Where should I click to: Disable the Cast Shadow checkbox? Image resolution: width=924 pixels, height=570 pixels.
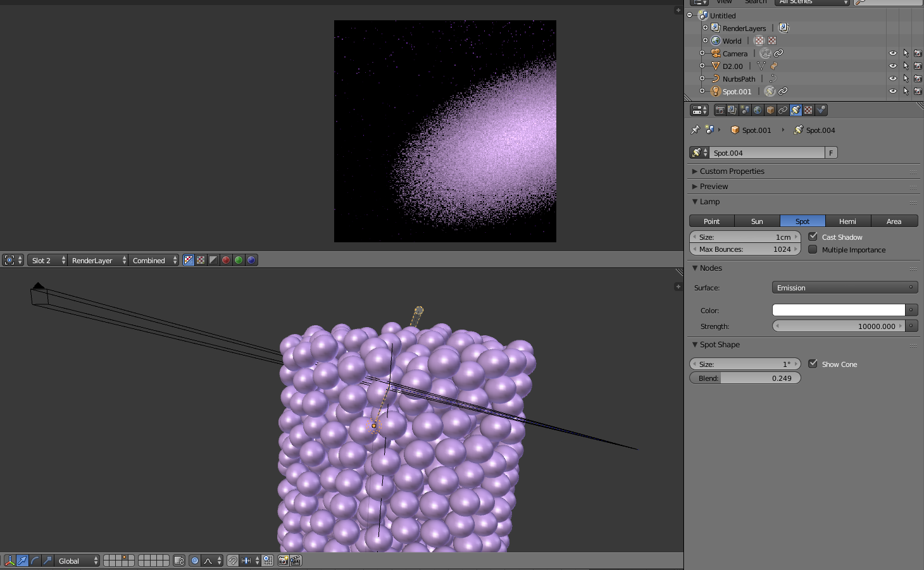[x=813, y=237]
